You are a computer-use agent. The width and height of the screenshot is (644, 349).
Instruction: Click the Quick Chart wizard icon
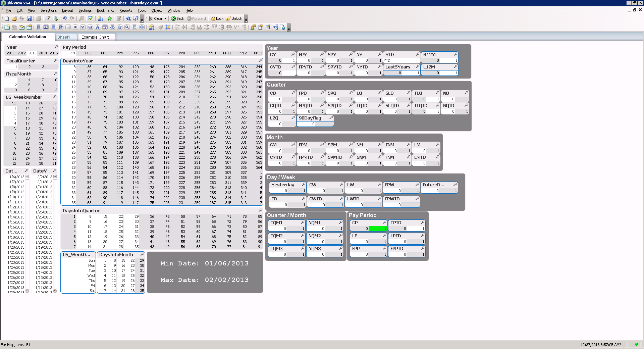(100, 19)
